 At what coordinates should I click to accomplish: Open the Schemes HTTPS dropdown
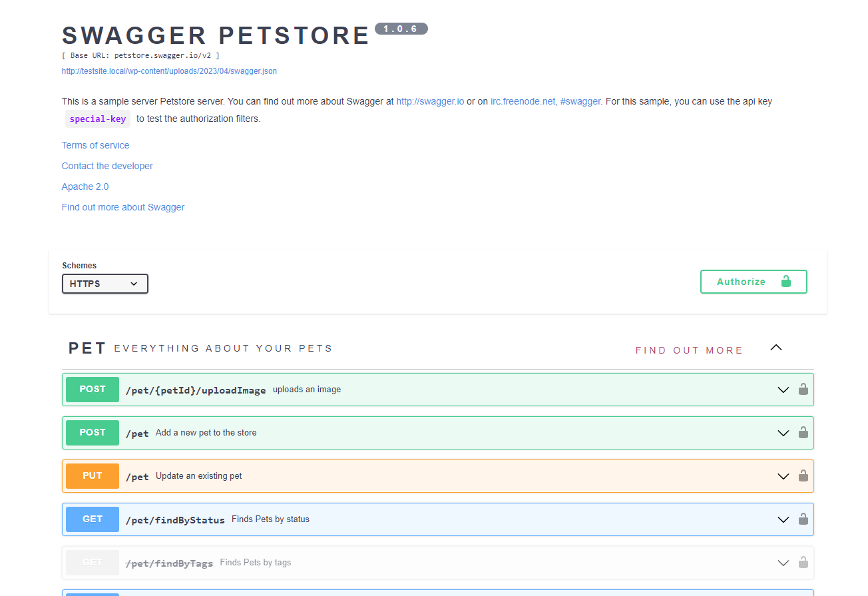(x=105, y=284)
